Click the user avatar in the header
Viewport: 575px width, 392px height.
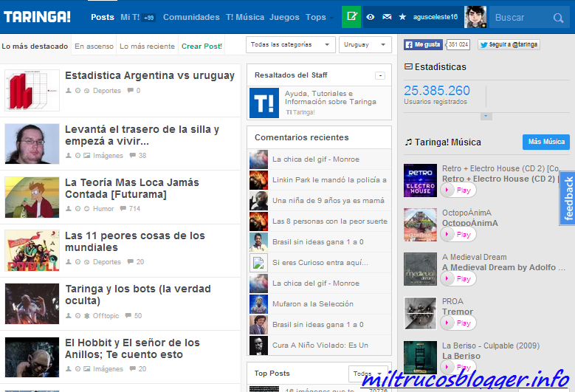475,16
